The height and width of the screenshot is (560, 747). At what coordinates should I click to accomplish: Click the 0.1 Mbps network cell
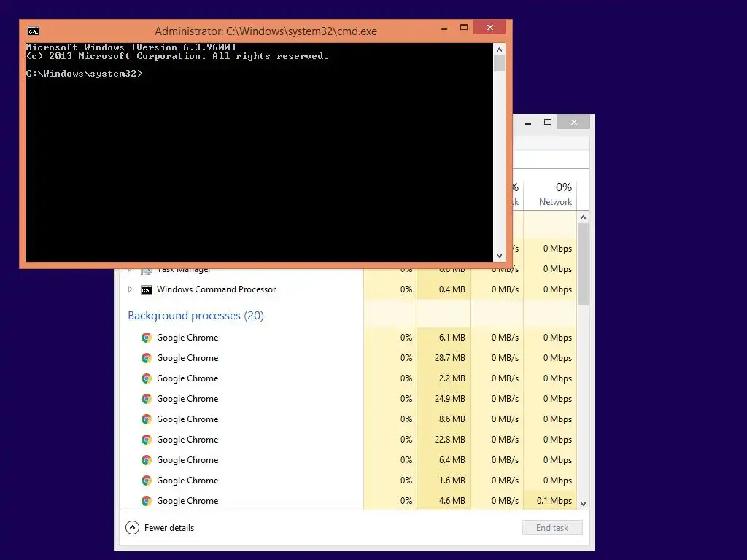[550, 501]
